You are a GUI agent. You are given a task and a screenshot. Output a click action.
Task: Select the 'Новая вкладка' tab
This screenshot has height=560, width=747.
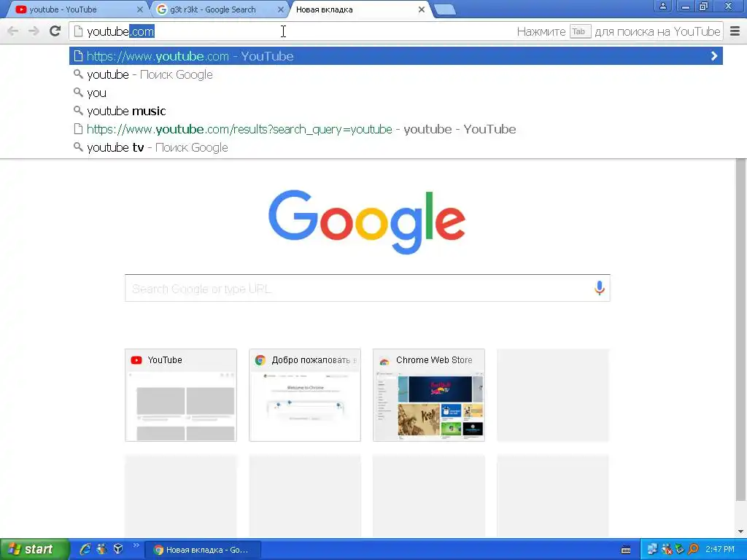click(360, 9)
